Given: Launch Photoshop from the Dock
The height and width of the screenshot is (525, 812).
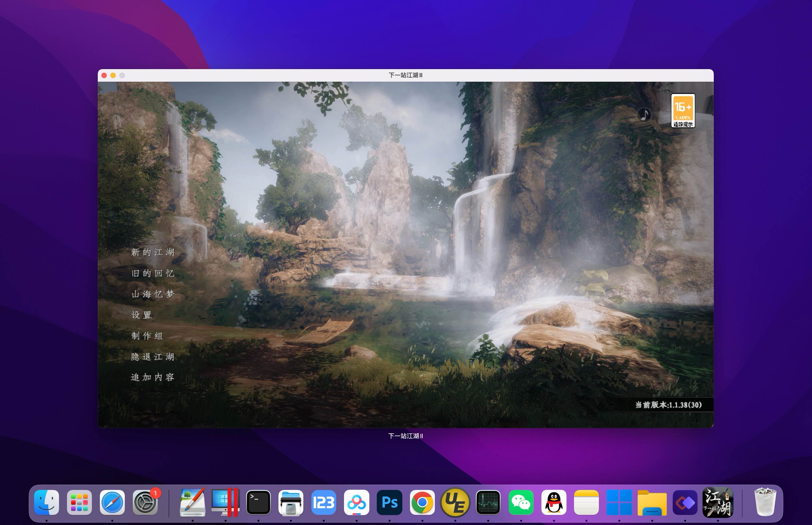Looking at the screenshot, I should coord(390,502).
